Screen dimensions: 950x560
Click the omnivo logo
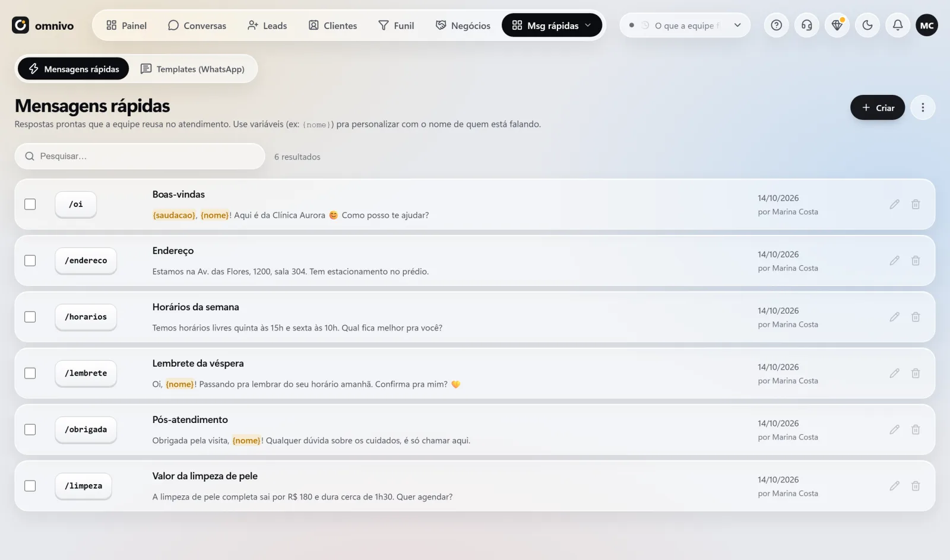click(x=43, y=26)
